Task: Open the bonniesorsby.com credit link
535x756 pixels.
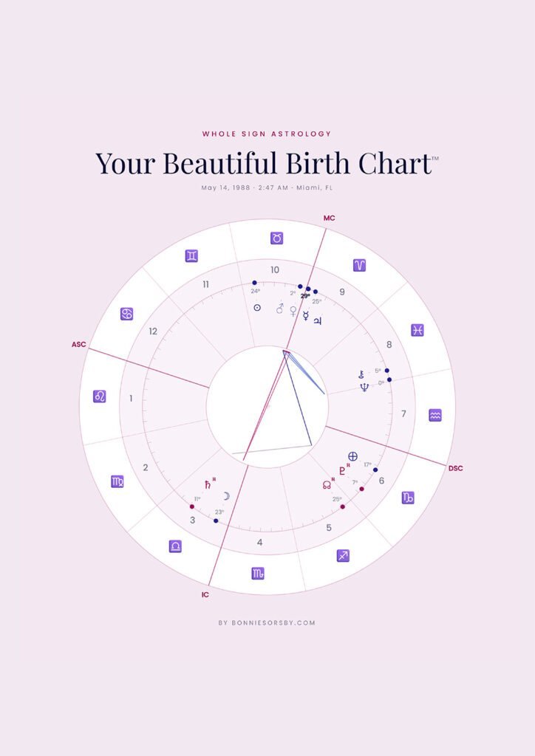Action: coord(267,622)
